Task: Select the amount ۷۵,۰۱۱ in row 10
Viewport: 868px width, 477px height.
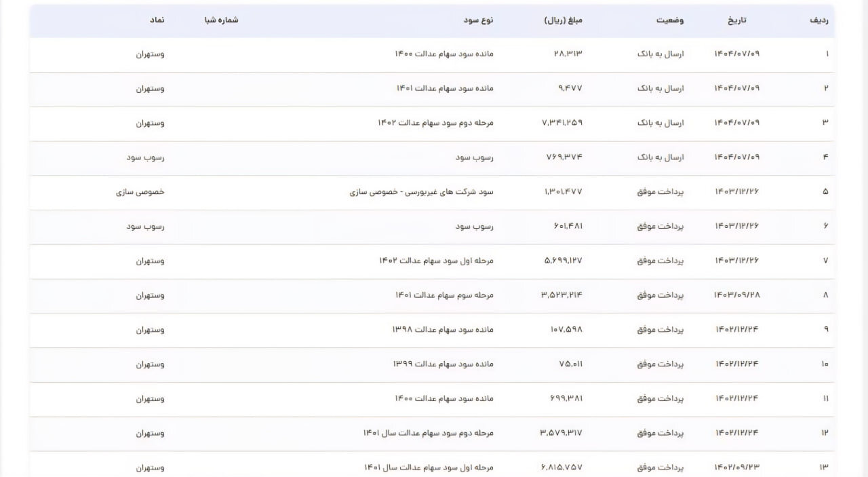Action: (570, 364)
